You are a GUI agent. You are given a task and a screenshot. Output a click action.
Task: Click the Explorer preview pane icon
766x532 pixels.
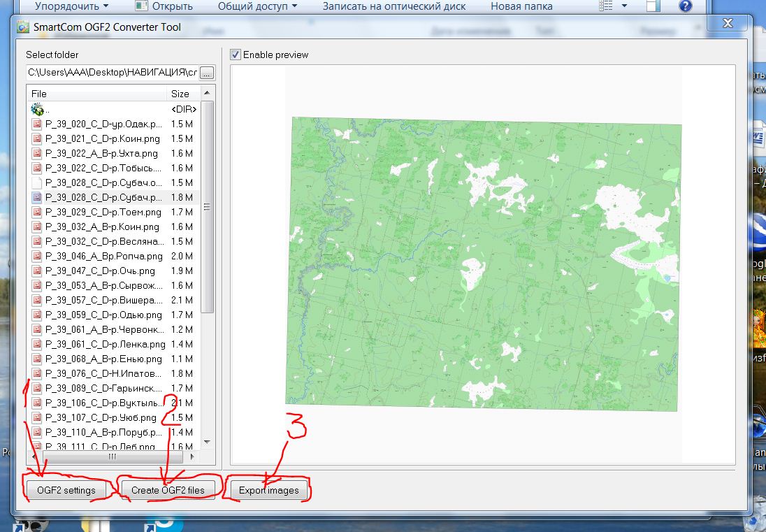[652, 6]
